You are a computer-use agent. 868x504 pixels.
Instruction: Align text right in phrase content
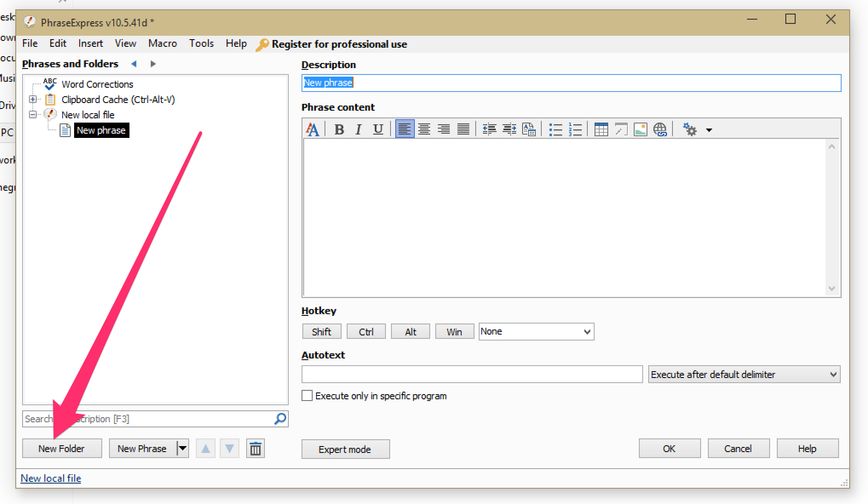tap(444, 129)
